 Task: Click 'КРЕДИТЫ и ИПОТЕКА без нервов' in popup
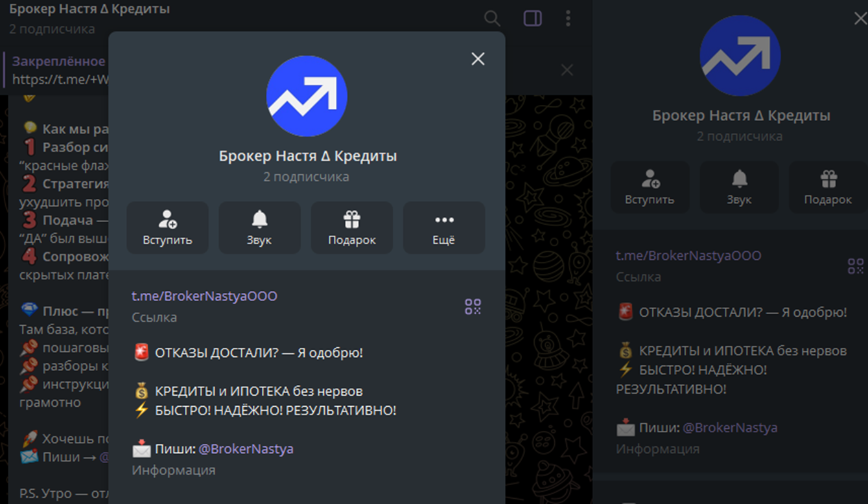pyautogui.click(x=259, y=391)
